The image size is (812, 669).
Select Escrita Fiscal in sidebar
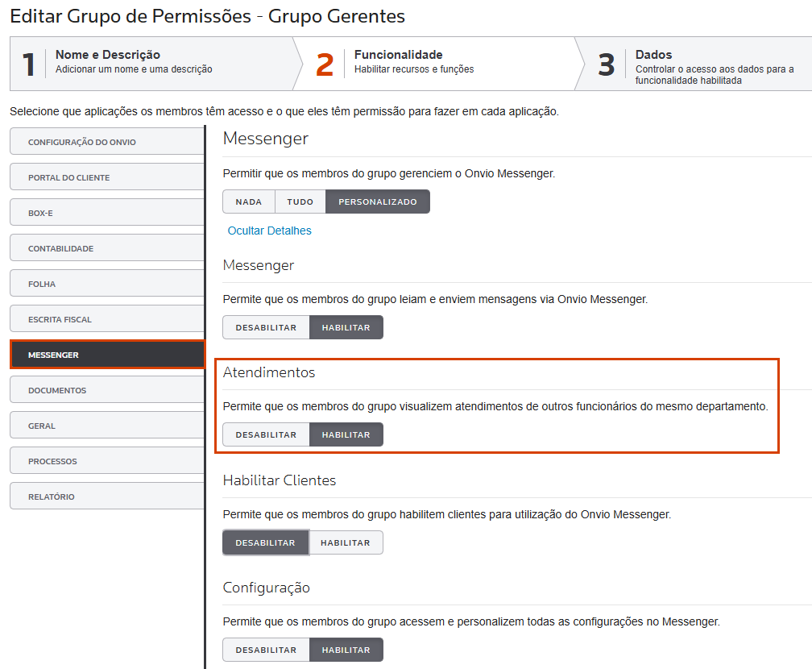coord(107,319)
